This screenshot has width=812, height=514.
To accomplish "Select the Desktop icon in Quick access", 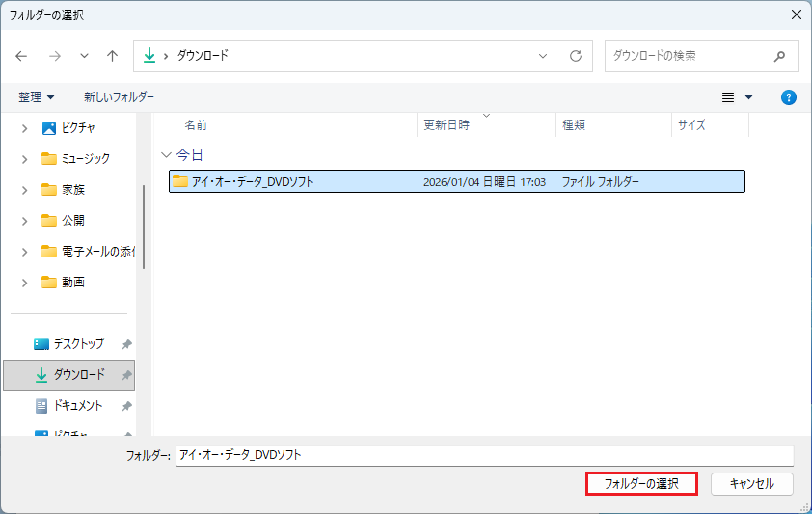I will 41,344.
